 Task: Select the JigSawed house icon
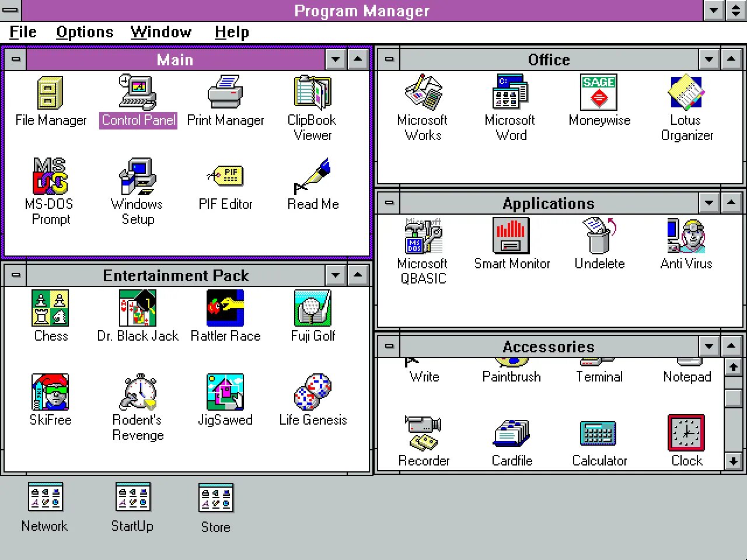click(x=225, y=392)
